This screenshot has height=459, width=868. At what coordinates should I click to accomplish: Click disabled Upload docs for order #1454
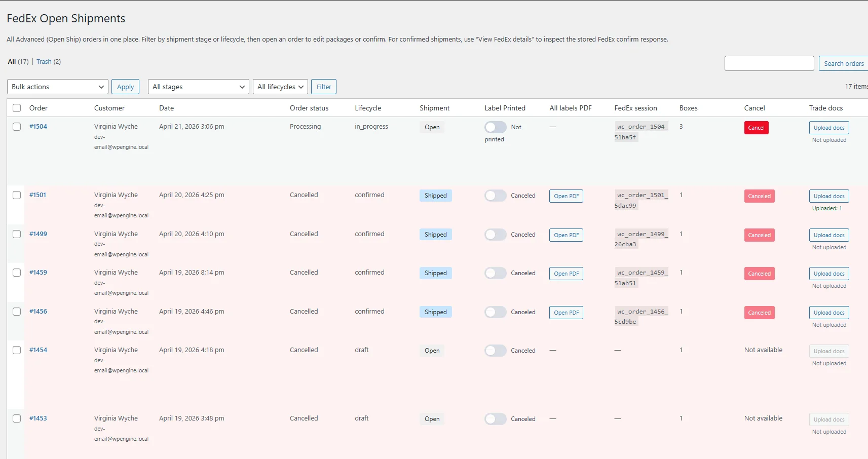[829, 351]
